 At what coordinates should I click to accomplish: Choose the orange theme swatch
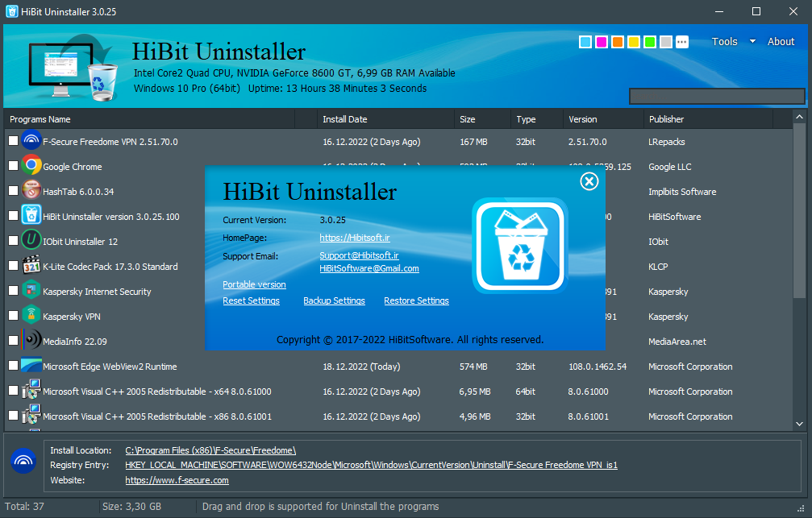point(618,42)
